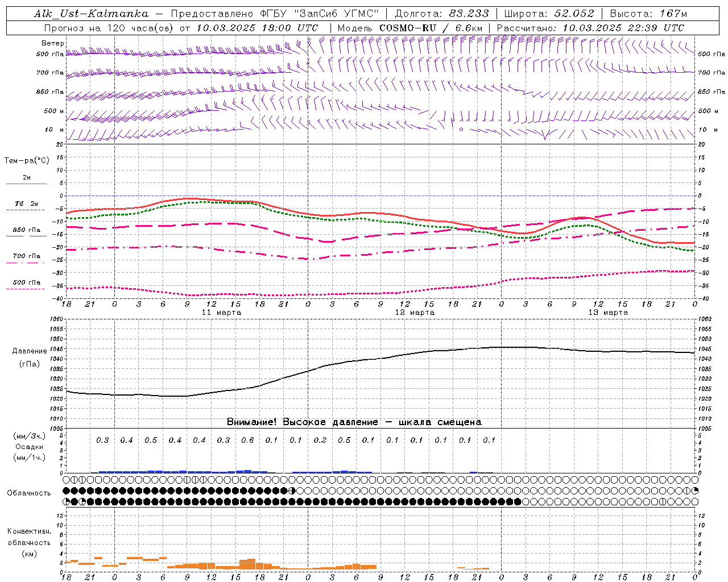Click the left 850 гПа wind level label
This screenshot has width=728, height=582.
50,92
